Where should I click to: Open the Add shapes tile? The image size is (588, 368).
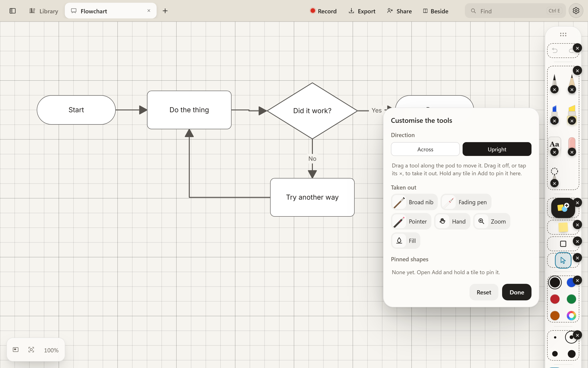point(563,208)
